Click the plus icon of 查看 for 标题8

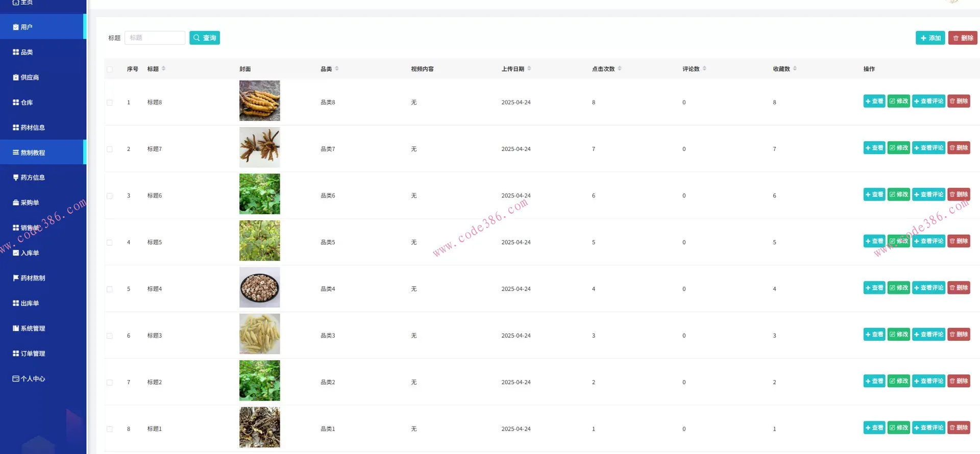[868, 101]
